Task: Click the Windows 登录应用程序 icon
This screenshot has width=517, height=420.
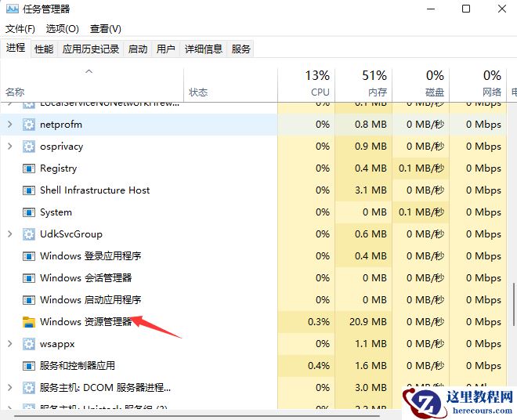Action: tap(29, 256)
